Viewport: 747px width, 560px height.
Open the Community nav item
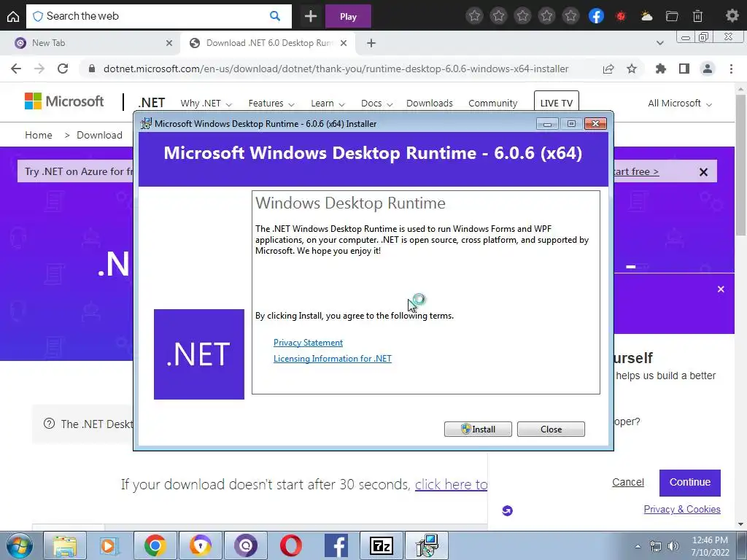point(492,104)
